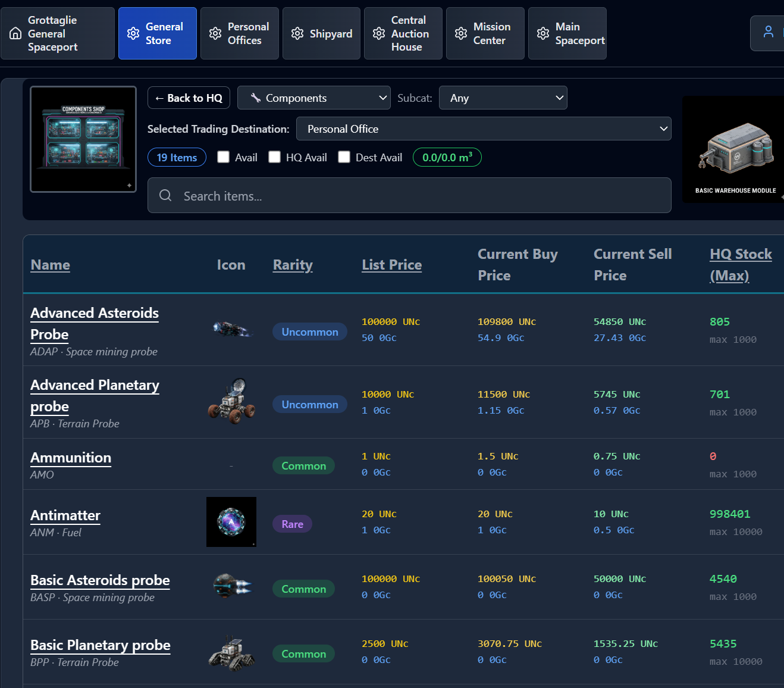This screenshot has height=688, width=784.
Task: Open the Selected Trading Destination dropdown
Action: point(484,129)
